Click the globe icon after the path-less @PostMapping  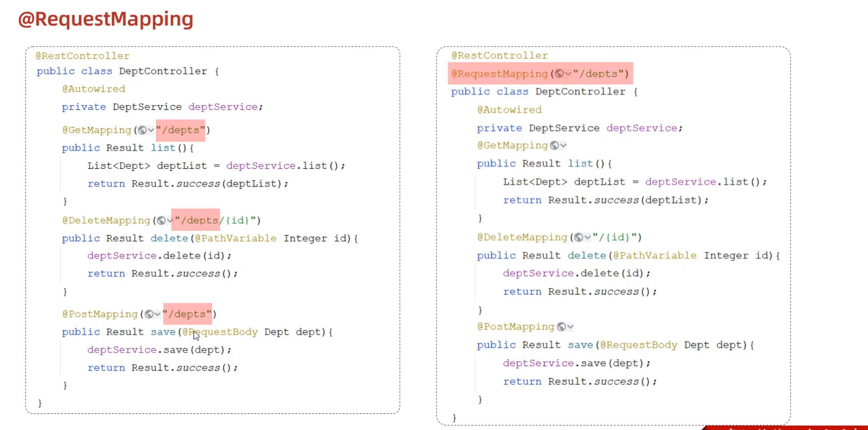(561, 327)
